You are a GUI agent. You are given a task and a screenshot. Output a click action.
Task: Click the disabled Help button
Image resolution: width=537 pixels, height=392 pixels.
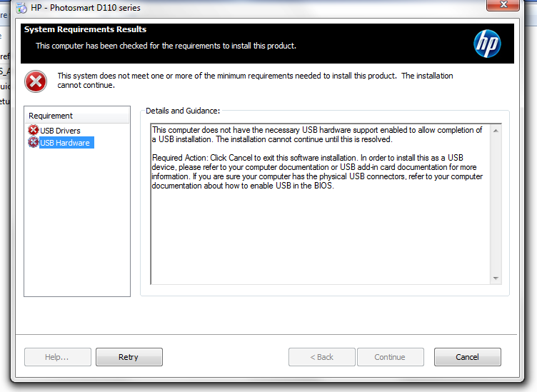pos(58,357)
